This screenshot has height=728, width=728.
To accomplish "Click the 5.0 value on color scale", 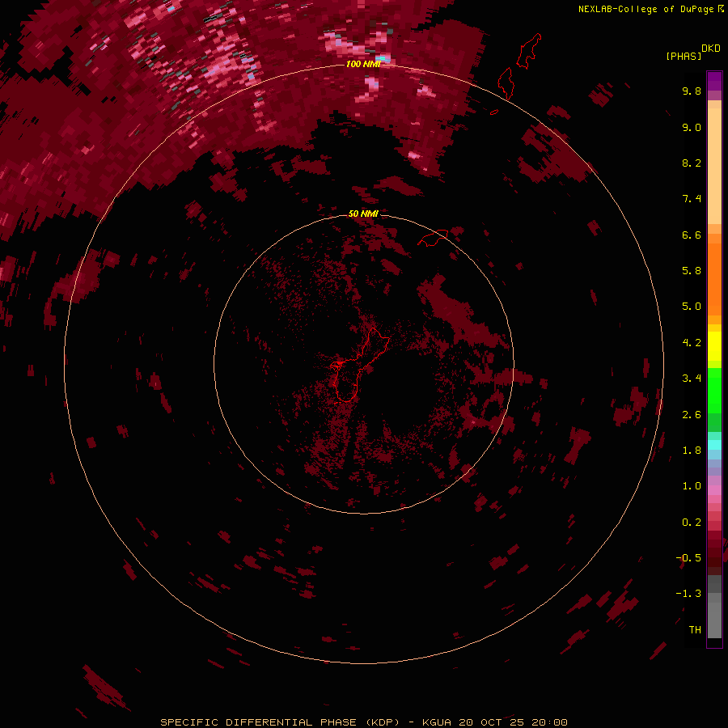I will click(x=692, y=307).
